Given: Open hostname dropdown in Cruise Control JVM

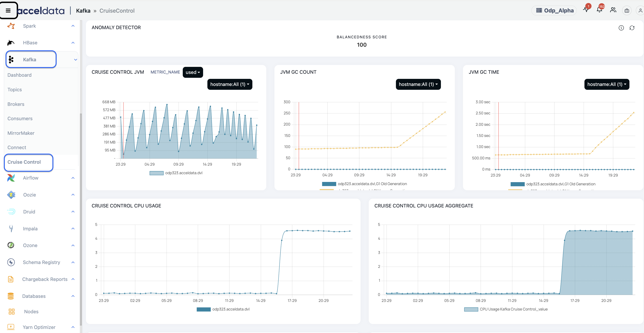Looking at the screenshot, I should click(230, 84).
